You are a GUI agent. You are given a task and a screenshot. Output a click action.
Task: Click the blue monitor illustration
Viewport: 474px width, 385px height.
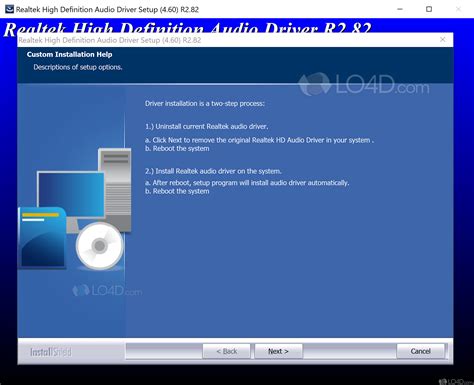(71, 195)
